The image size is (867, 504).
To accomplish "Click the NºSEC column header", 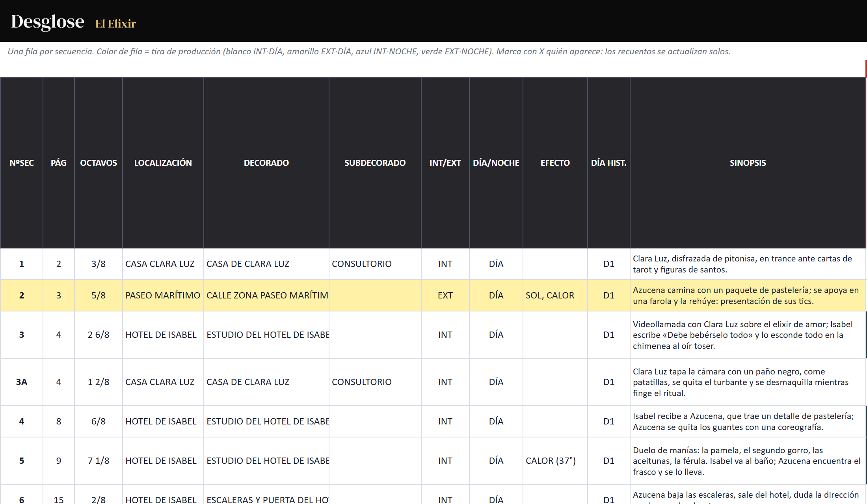I will (22, 163).
